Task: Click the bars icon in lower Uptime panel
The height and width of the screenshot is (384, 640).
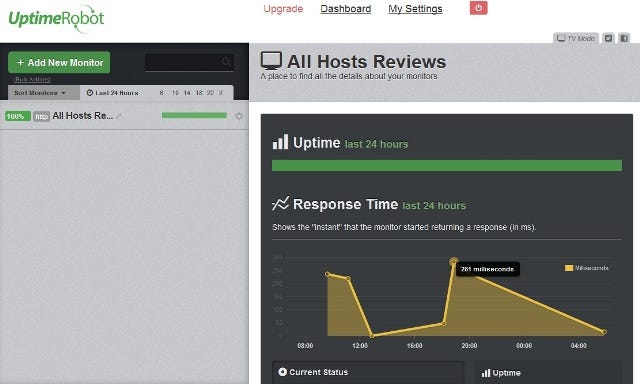Action: [486, 373]
